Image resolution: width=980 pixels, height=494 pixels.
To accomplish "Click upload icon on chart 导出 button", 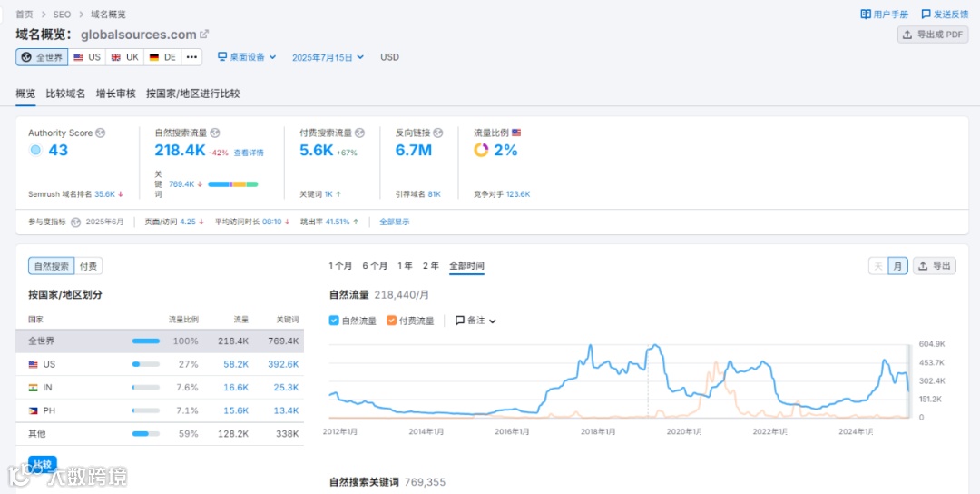I will tap(923, 266).
